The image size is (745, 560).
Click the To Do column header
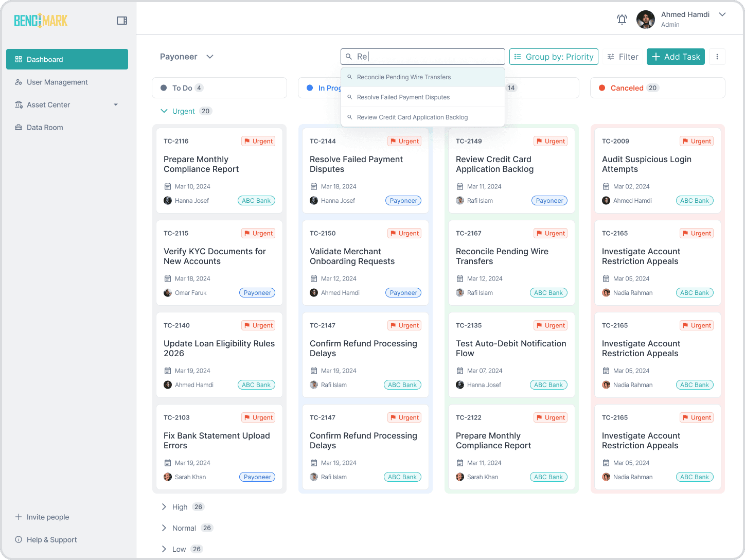(219, 88)
